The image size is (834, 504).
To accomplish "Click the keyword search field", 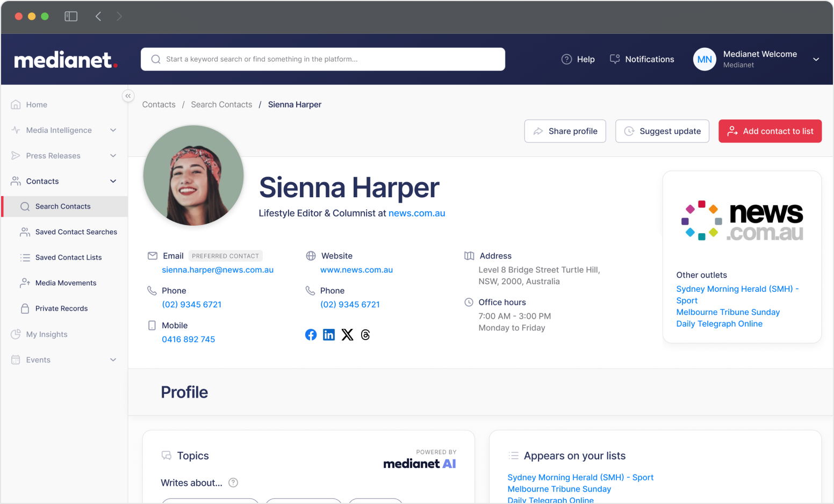I will coord(322,59).
